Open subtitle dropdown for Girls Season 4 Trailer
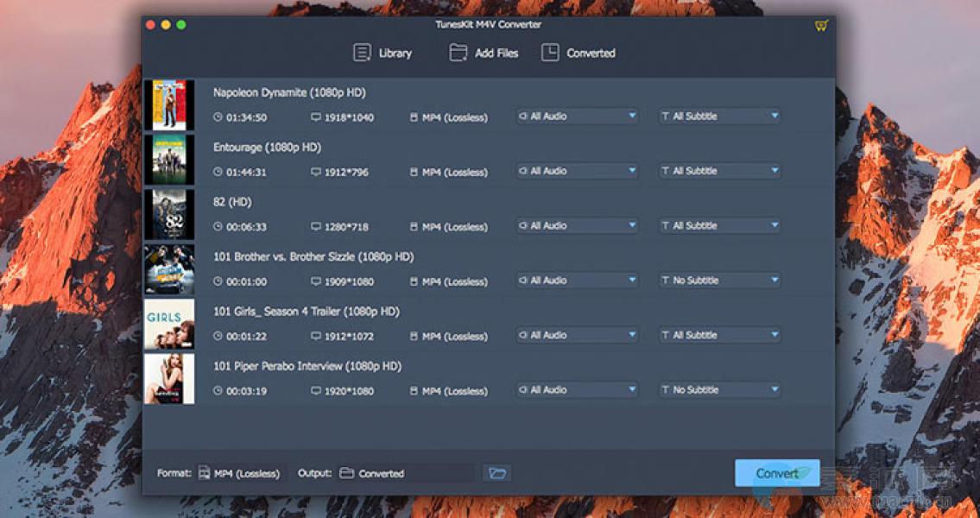The width and height of the screenshot is (980, 518). pyautogui.click(x=719, y=335)
